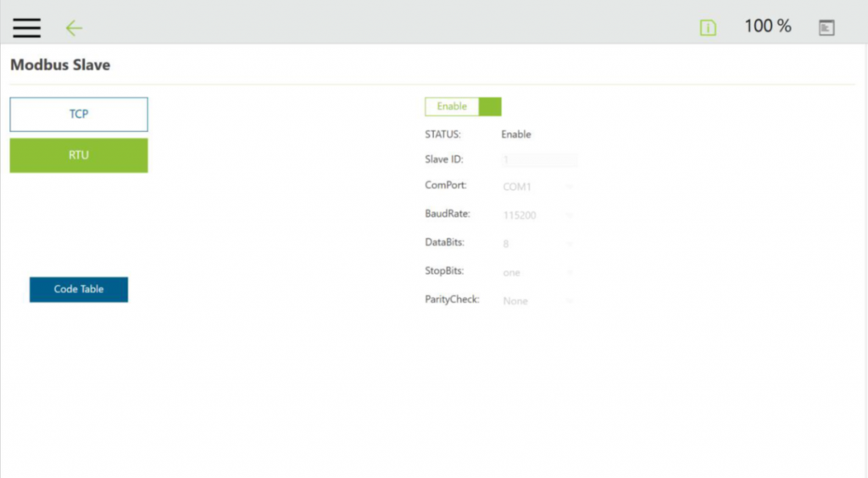
Task: Toggle the Enable switch off
Action: coord(463,107)
